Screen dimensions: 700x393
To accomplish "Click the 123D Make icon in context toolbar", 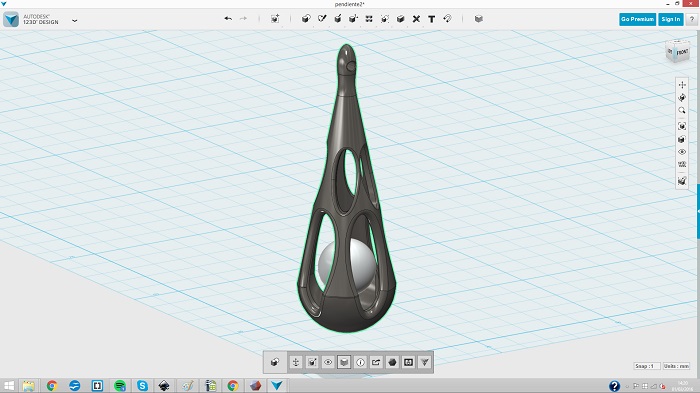I will pyautogui.click(x=408, y=362).
